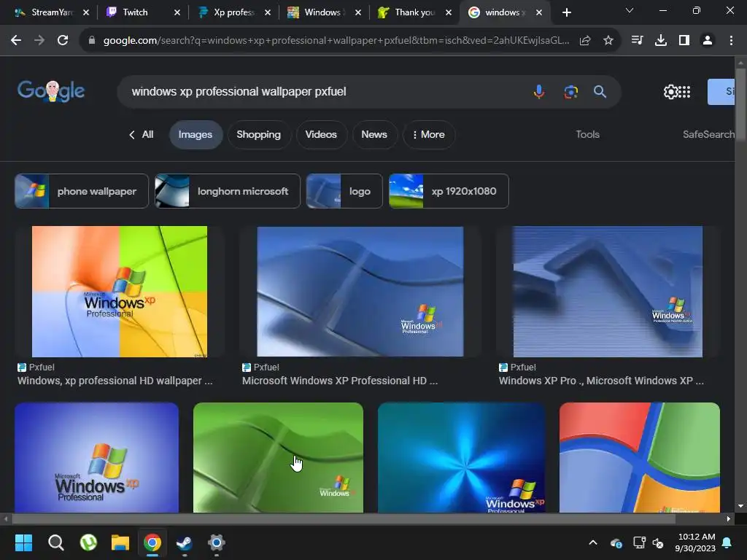Open the notification bell

(x=727, y=542)
